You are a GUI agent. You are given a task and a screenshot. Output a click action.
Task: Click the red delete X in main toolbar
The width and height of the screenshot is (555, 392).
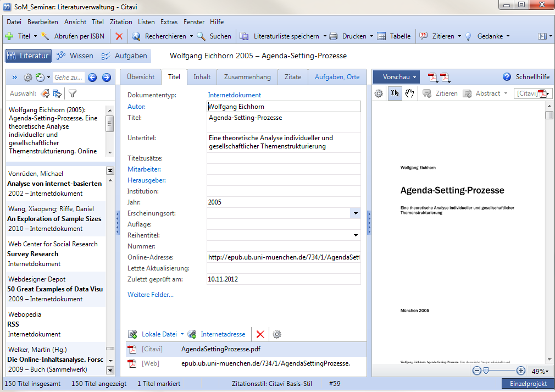pyautogui.click(x=119, y=36)
